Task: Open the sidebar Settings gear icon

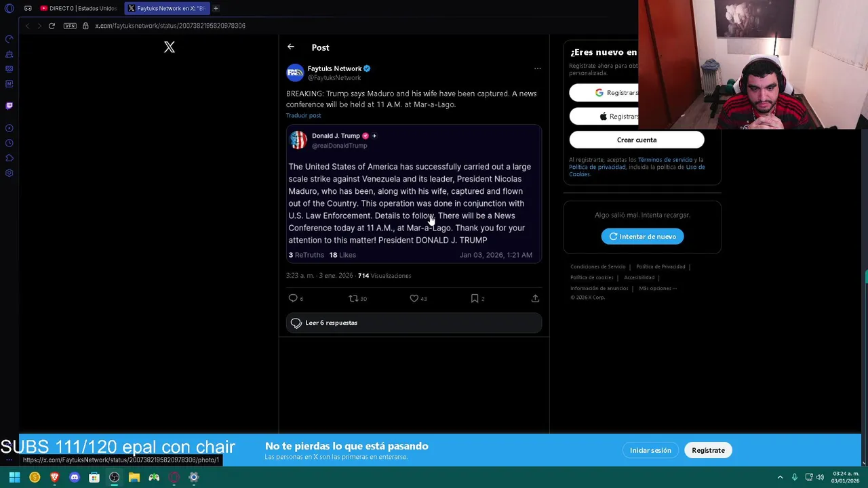Action: (x=9, y=173)
